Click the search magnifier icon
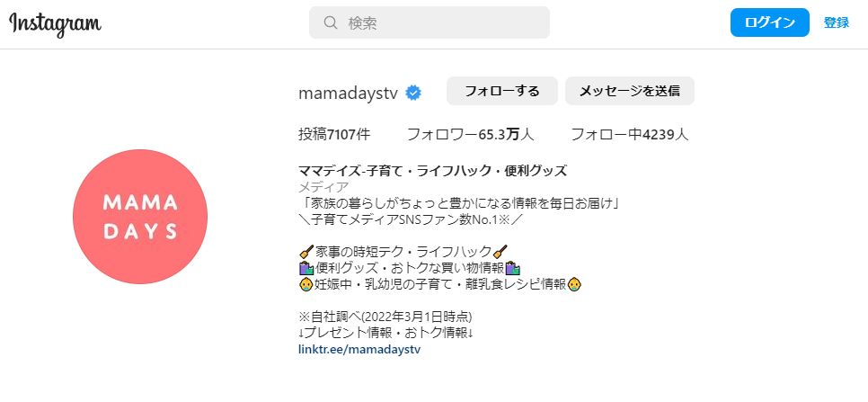 pyautogui.click(x=331, y=22)
